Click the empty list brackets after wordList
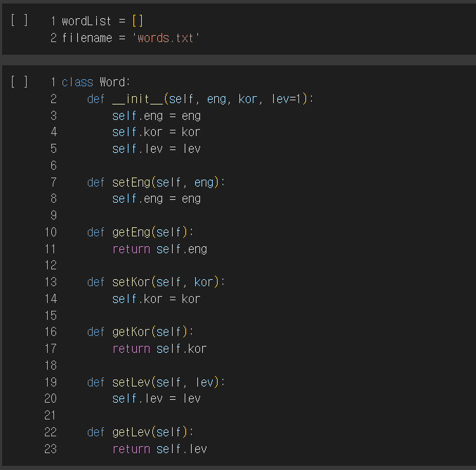Screen dimensions: 476x470 tap(138, 21)
